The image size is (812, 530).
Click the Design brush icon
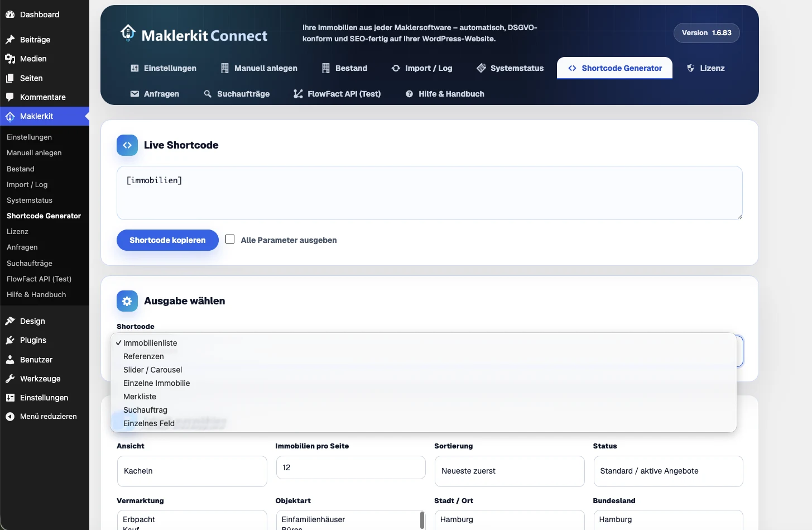(x=10, y=321)
